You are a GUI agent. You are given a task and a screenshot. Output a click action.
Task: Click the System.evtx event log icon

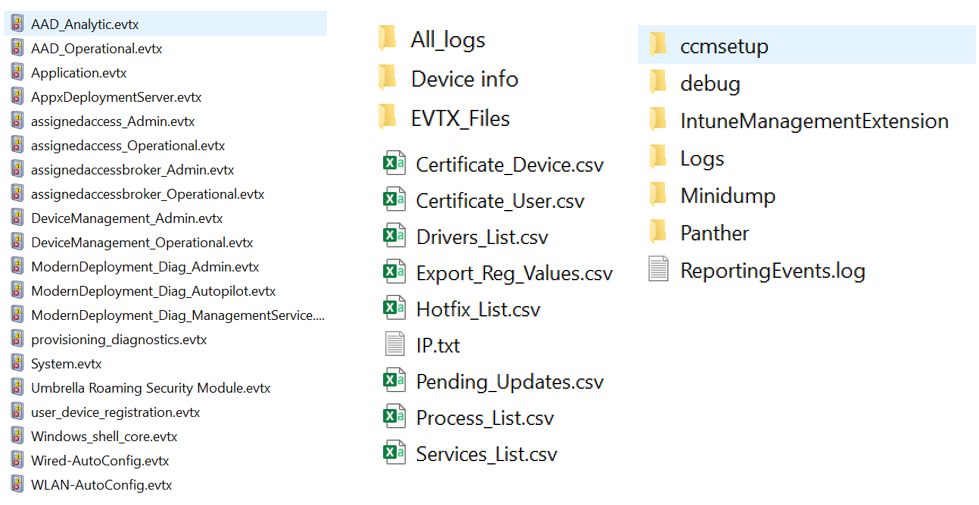pyautogui.click(x=17, y=364)
